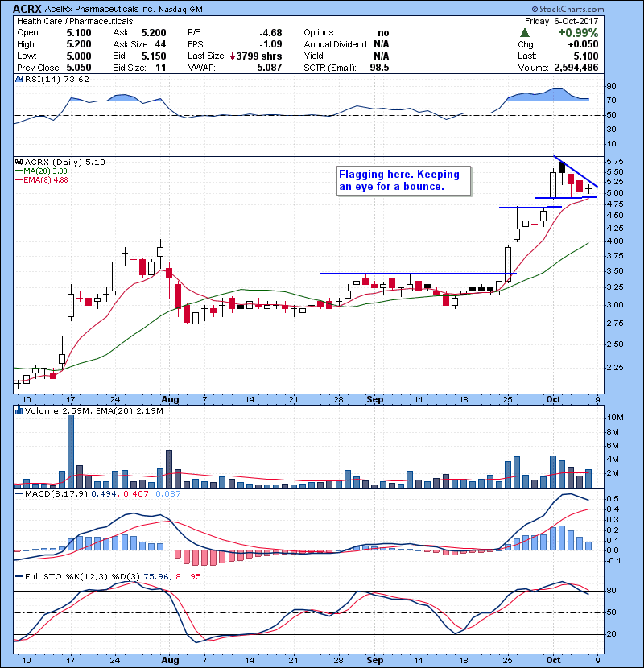Select the MACD line value 0.494
This screenshot has height=668, width=644.
[x=103, y=494]
